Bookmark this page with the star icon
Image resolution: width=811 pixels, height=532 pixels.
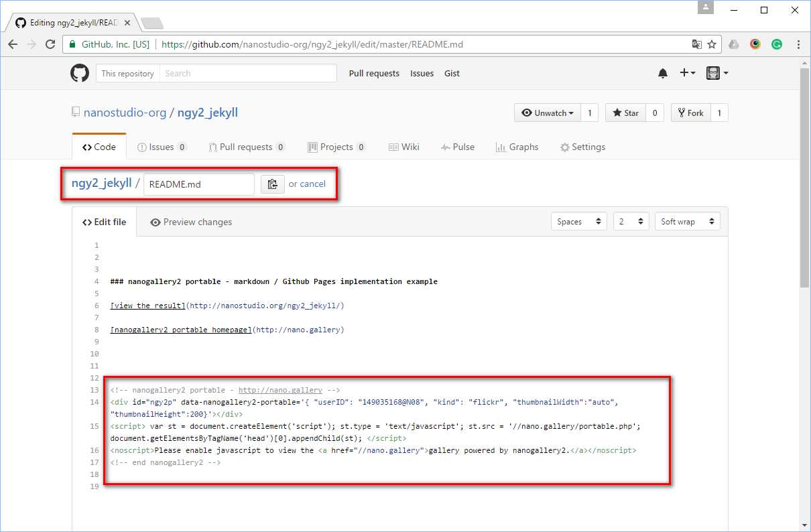click(x=712, y=44)
